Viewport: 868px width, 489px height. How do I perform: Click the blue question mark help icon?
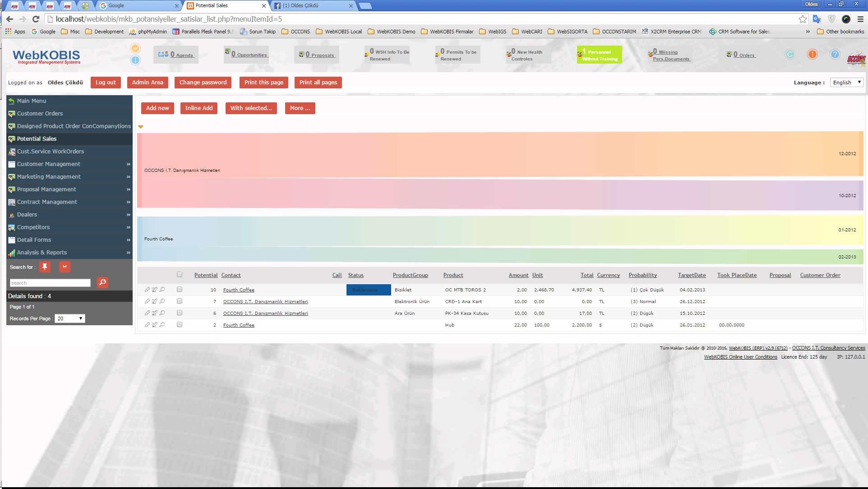click(x=835, y=54)
